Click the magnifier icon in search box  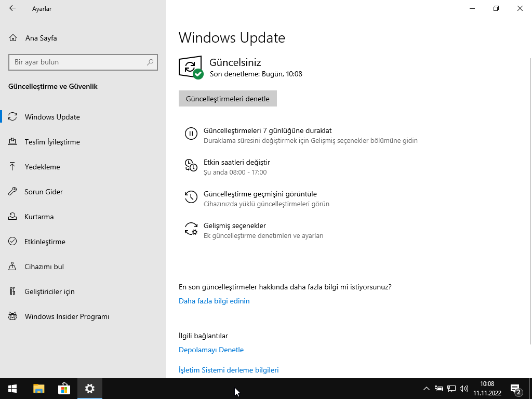click(150, 62)
